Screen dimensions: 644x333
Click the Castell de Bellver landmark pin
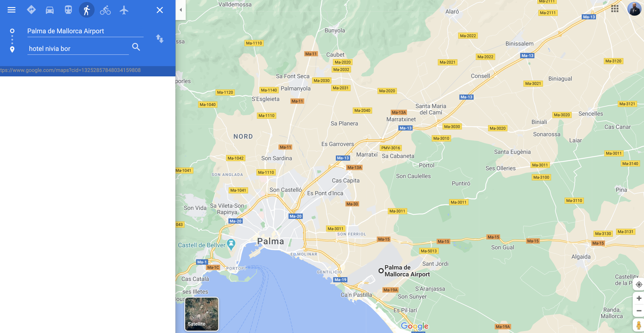(x=231, y=245)
